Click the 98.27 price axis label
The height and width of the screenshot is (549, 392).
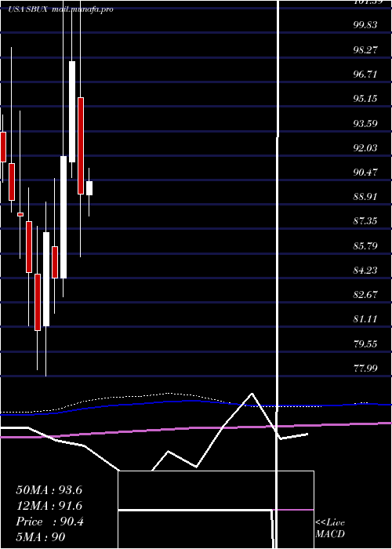tap(366, 49)
